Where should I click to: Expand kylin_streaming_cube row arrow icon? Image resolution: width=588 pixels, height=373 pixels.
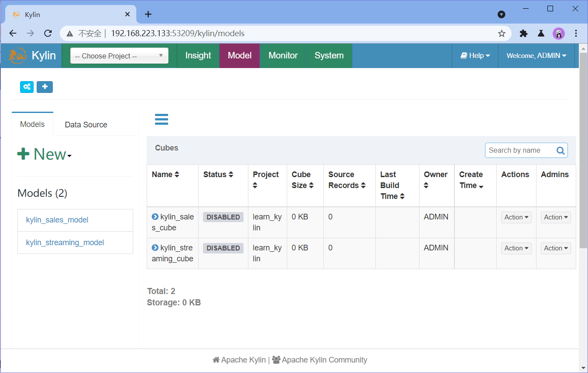pyautogui.click(x=155, y=248)
